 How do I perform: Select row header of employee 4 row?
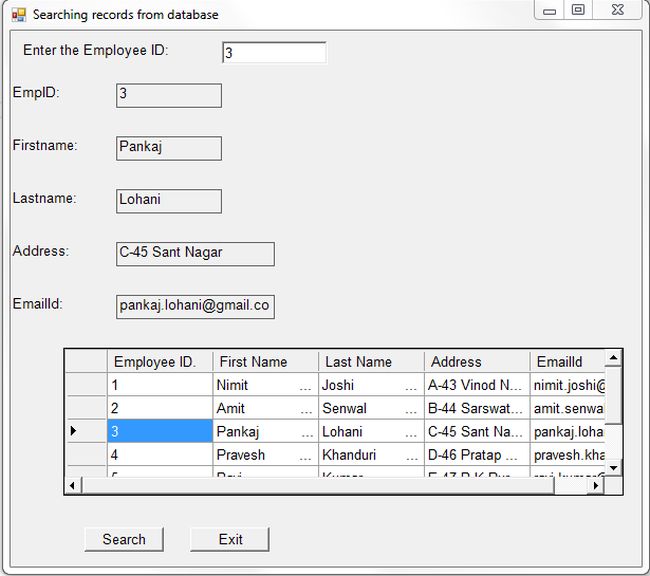(x=87, y=454)
